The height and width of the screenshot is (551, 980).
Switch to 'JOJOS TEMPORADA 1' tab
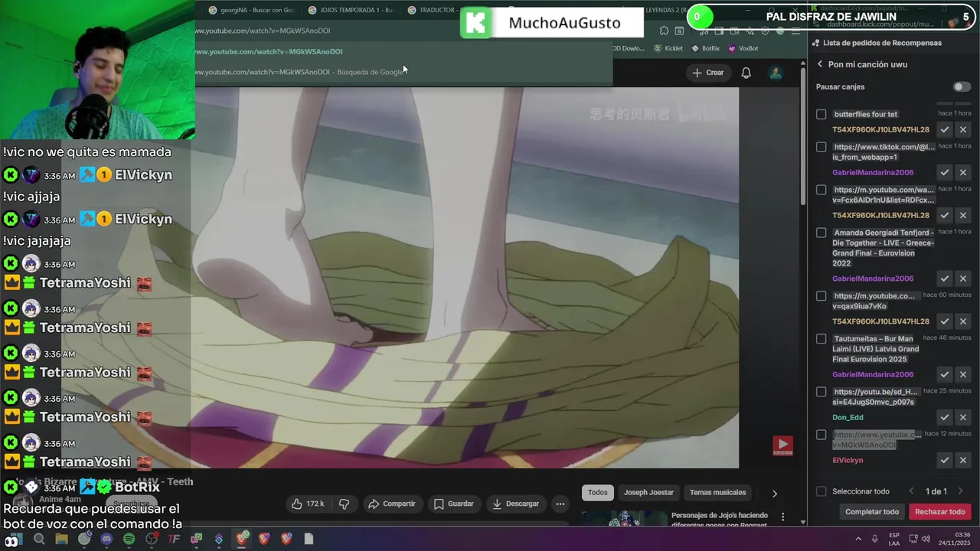[351, 10]
